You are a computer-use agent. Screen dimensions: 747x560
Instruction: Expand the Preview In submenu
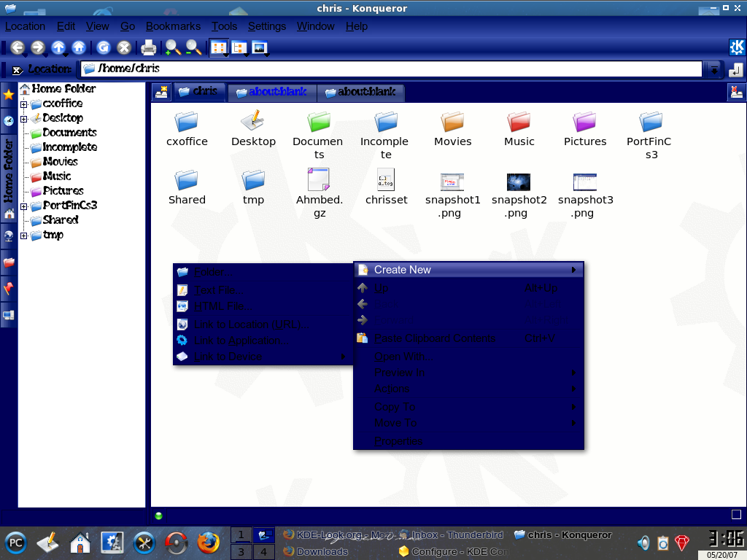click(469, 373)
